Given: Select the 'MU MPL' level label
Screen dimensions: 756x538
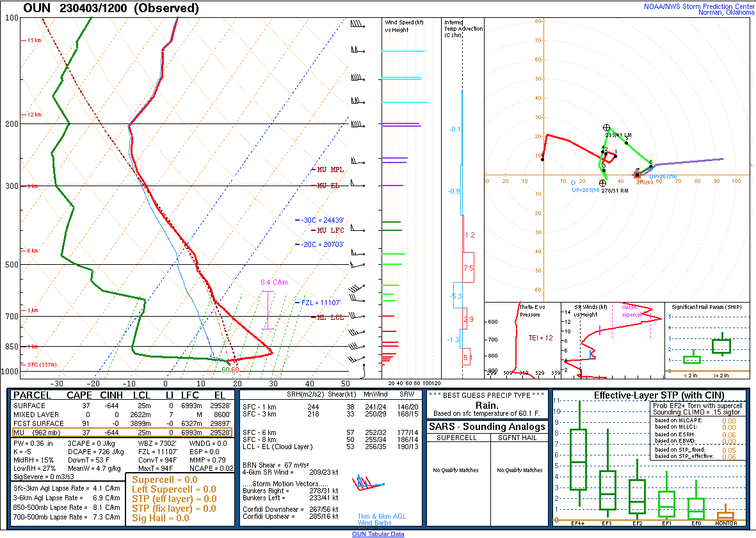Looking at the screenshot, I should (x=330, y=170).
